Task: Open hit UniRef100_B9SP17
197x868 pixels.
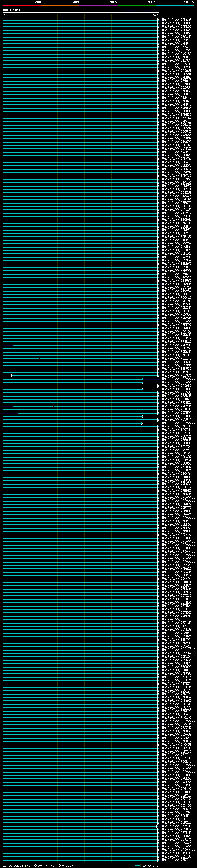Action: 177,40
